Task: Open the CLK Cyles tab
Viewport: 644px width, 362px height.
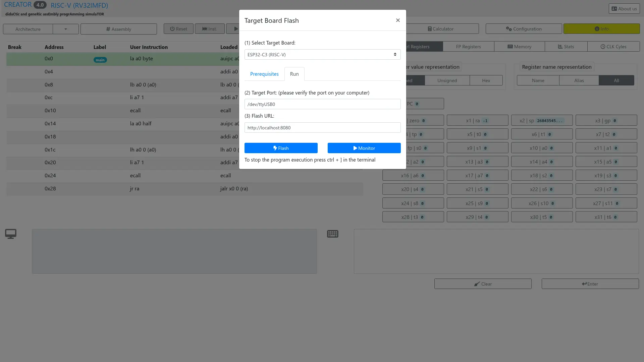Action: [613, 47]
